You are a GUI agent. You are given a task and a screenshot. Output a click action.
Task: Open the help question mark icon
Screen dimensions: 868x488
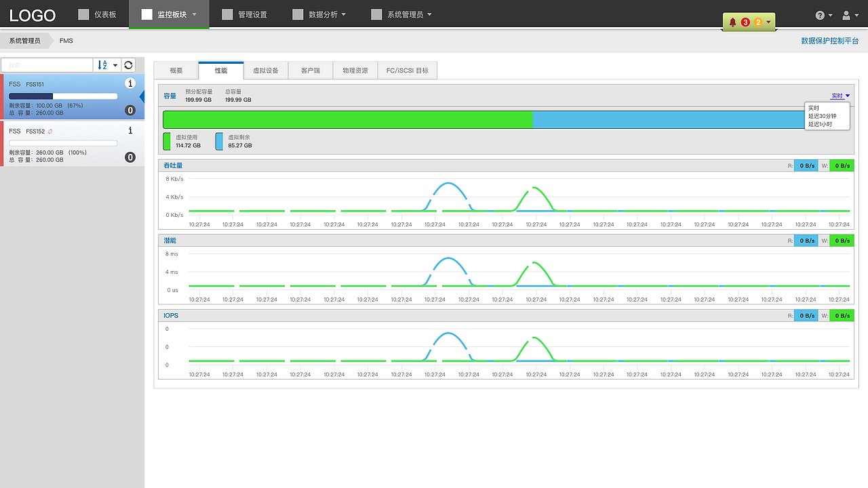(x=820, y=15)
